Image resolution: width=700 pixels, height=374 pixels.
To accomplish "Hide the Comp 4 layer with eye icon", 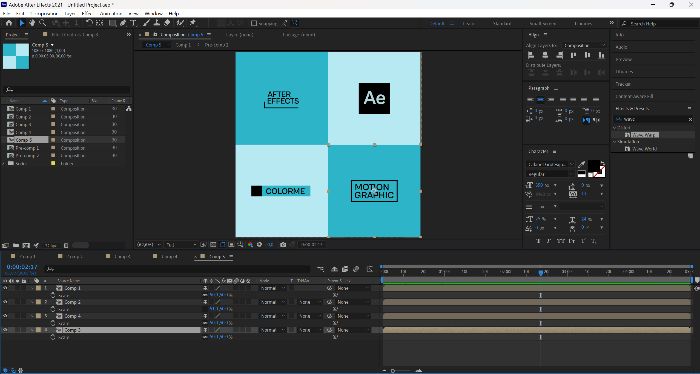I will click(x=5, y=316).
